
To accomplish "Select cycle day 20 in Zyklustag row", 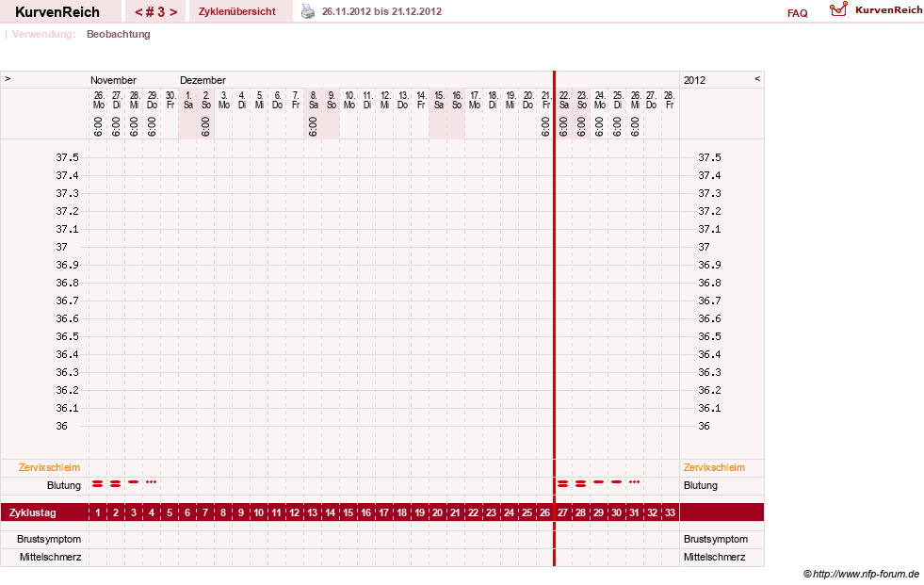I will (x=437, y=512).
